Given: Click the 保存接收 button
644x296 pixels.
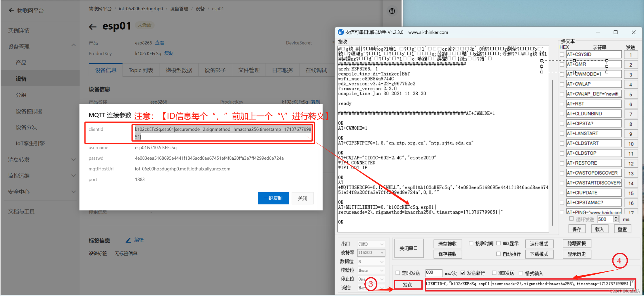Looking at the screenshot, I should tap(447, 254).
